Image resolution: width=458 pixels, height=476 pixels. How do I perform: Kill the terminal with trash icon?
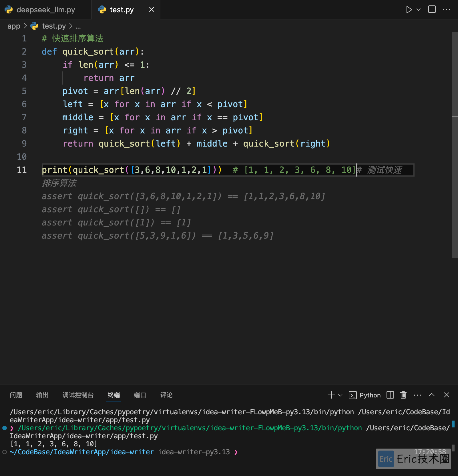403,395
